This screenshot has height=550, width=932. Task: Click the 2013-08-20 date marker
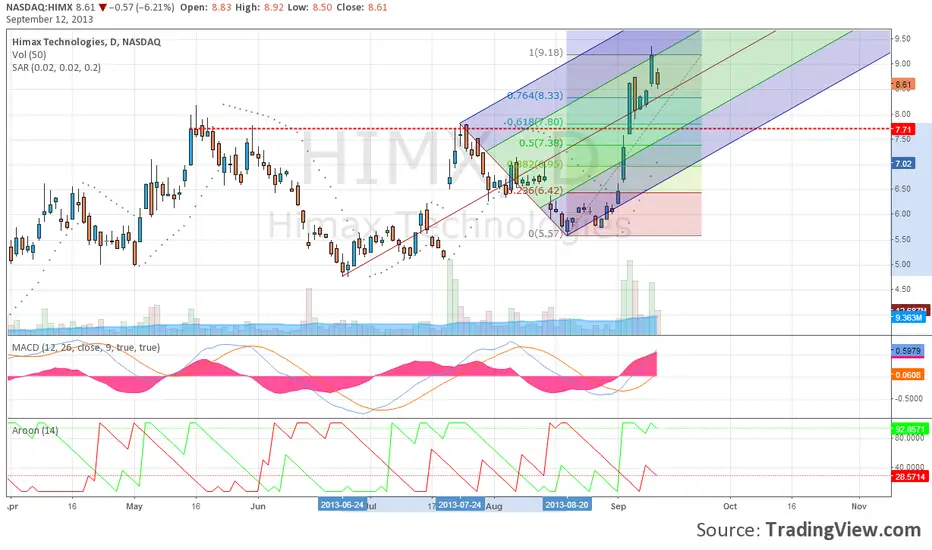click(x=566, y=505)
